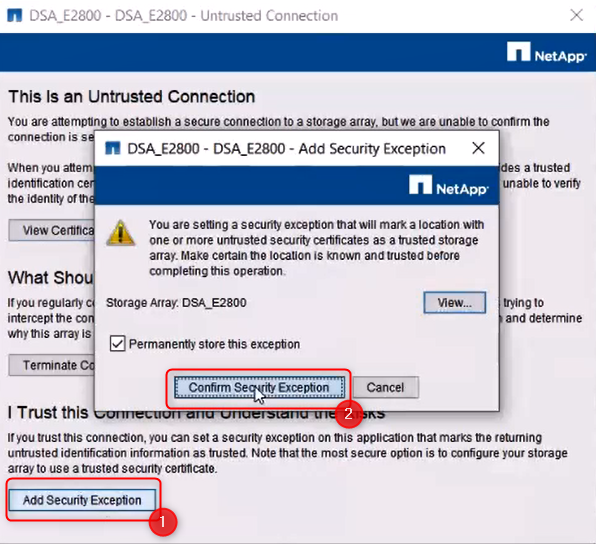The image size is (596, 544).
Task: Click the NetApp logo in the main banner
Action: click(x=546, y=52)
